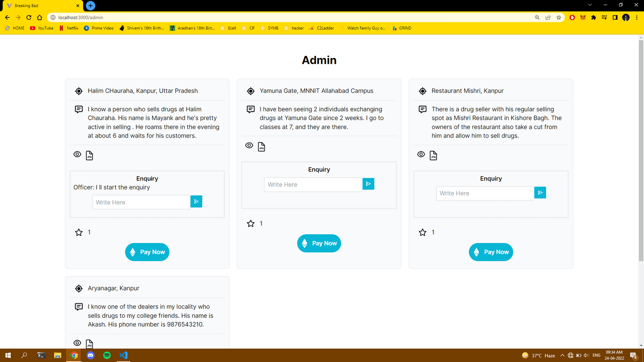Click the star rating icon in Halim CHauraha card
This screenshot has height=362, width=644.
[x=79, y=232]
